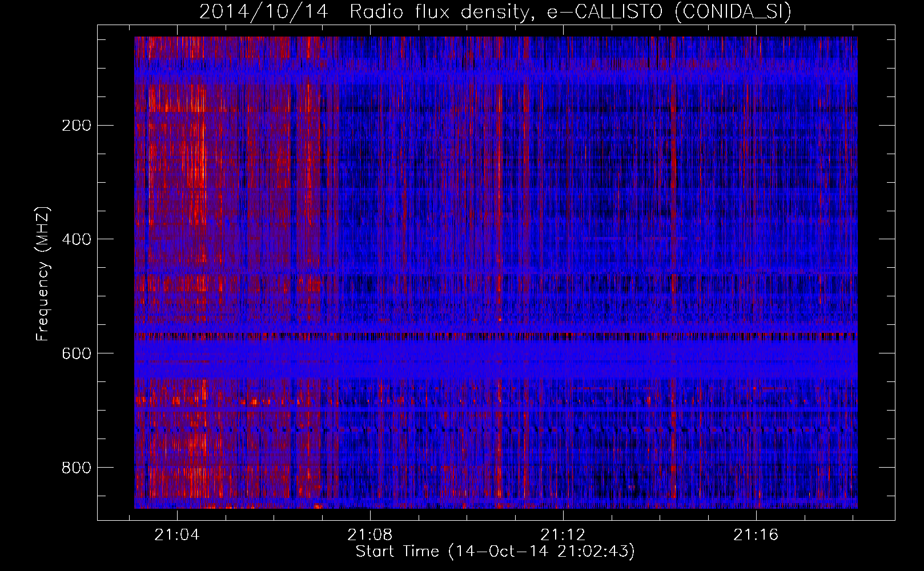Click the 600 frequency tick label
Screen dimensions: 924x571
click(77, 353)
